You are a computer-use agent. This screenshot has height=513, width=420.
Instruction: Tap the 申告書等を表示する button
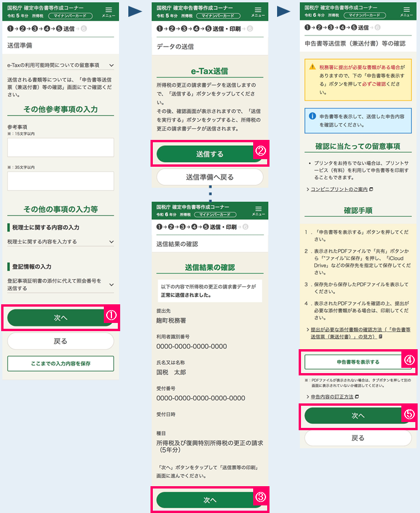(x=358, y=362)
